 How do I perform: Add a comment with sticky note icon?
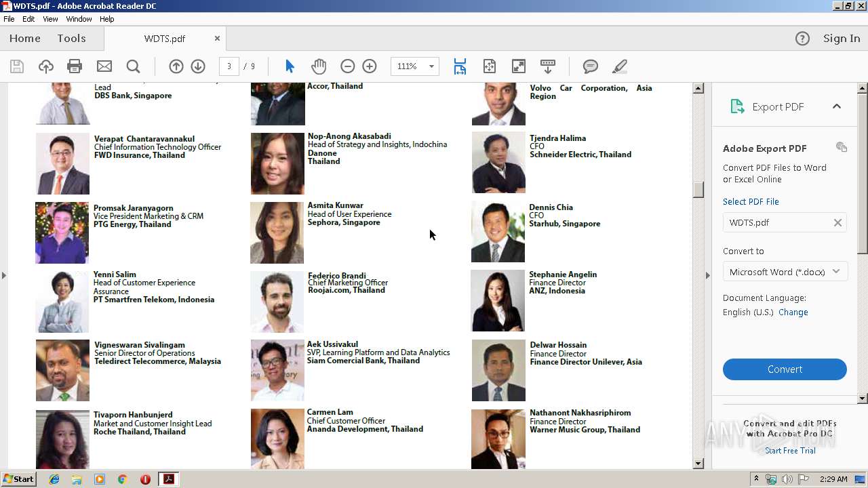point(591,66)
